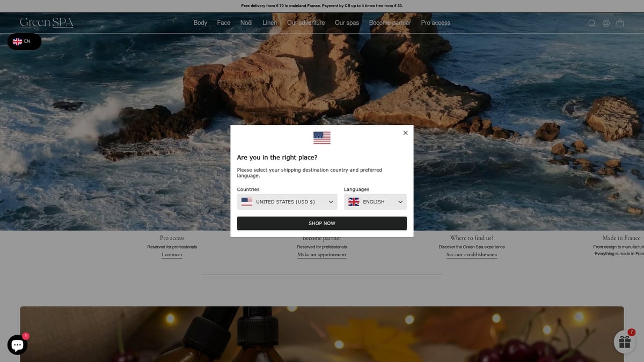644x362 pixels.
Task: Open the shopping cart icon
Action: [620, 23]
